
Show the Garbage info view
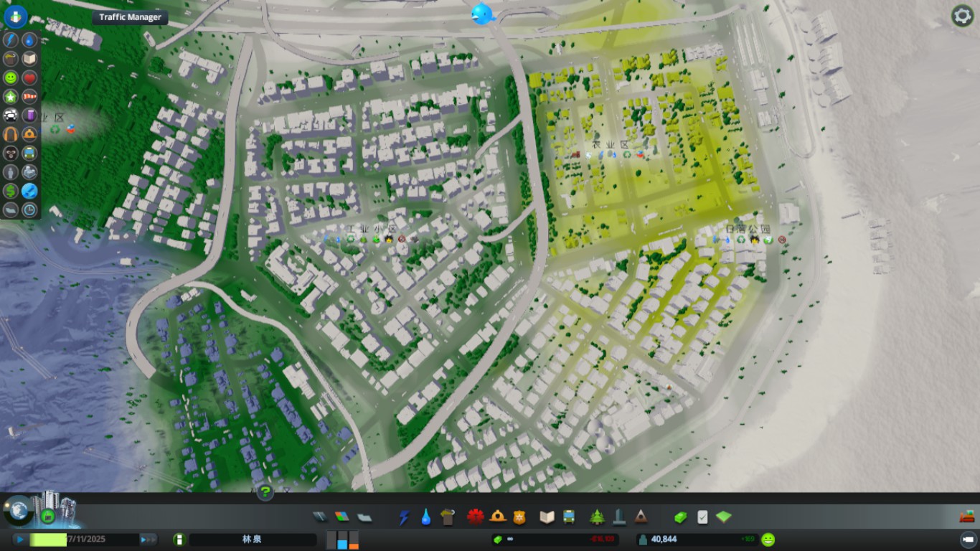click(x=10, y=59)
